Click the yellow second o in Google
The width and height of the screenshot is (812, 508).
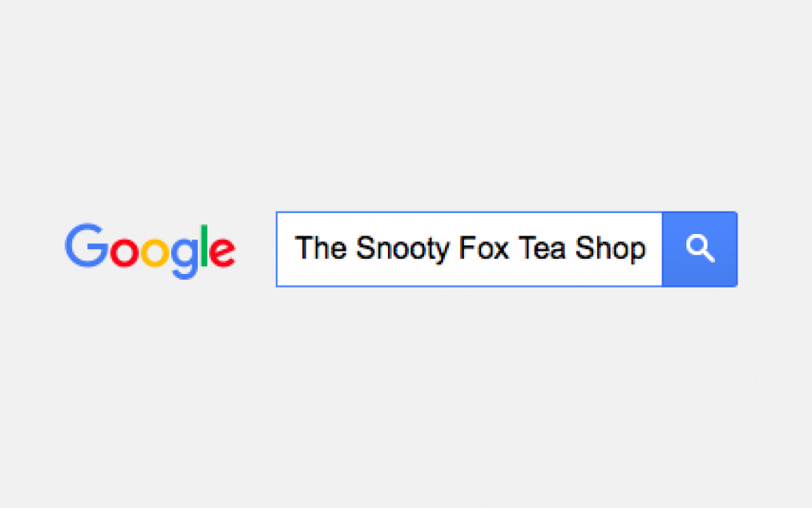click(x=156, y=251)
